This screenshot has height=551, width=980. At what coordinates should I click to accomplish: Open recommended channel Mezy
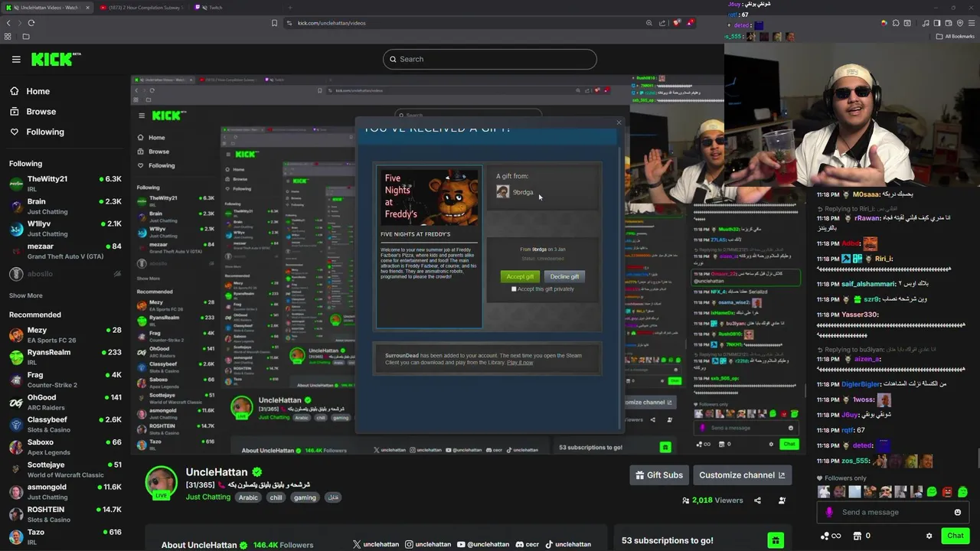pyautogui.click(x=65, y=334)
